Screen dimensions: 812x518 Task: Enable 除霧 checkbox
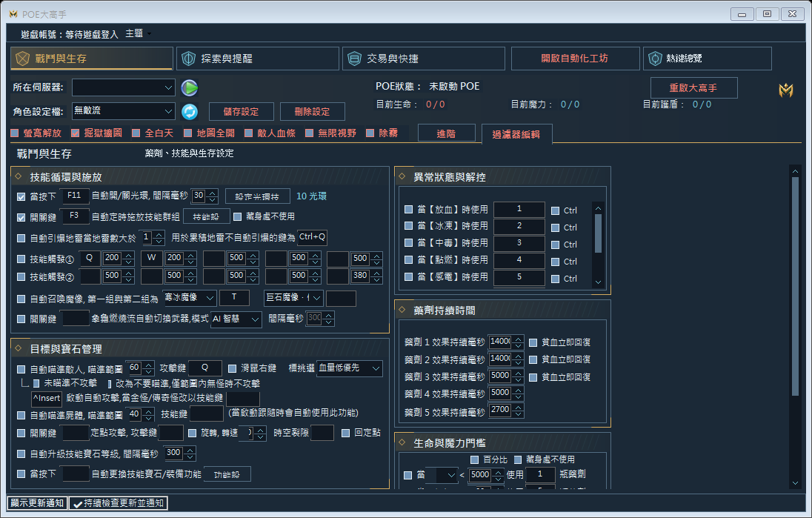370,133
